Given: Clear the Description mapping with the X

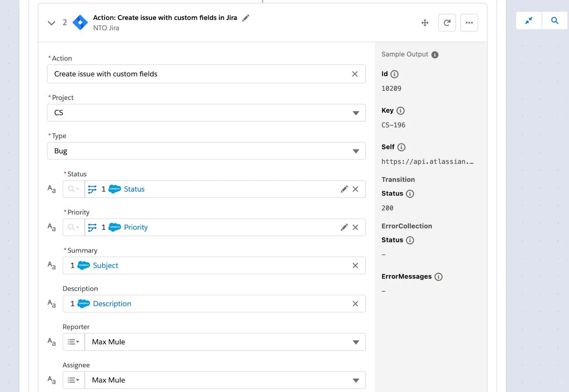Looking at the screenshot, I should point(355,304).
